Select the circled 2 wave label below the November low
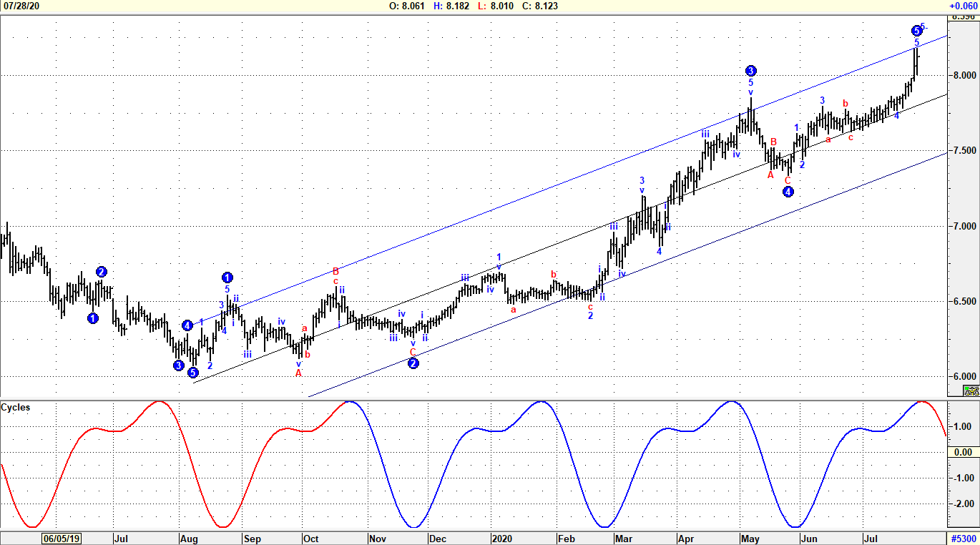This screenshot has height=545, width=980. point(413,363)
